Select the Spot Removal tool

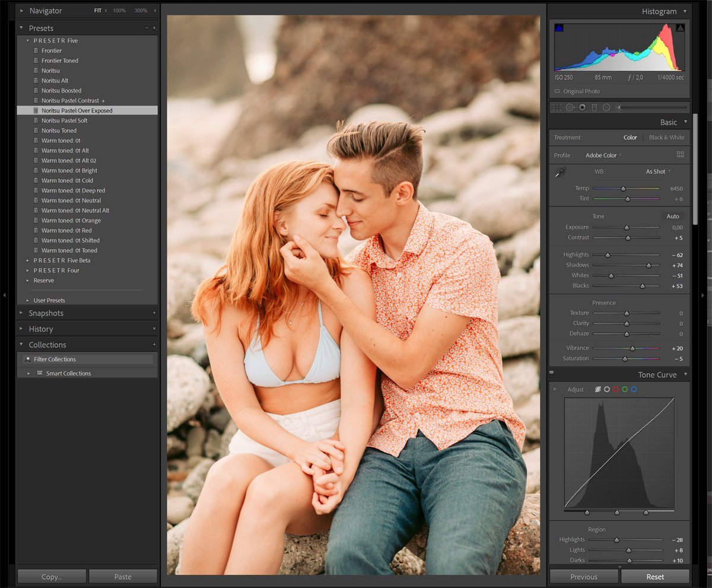[x=570, y=107]
